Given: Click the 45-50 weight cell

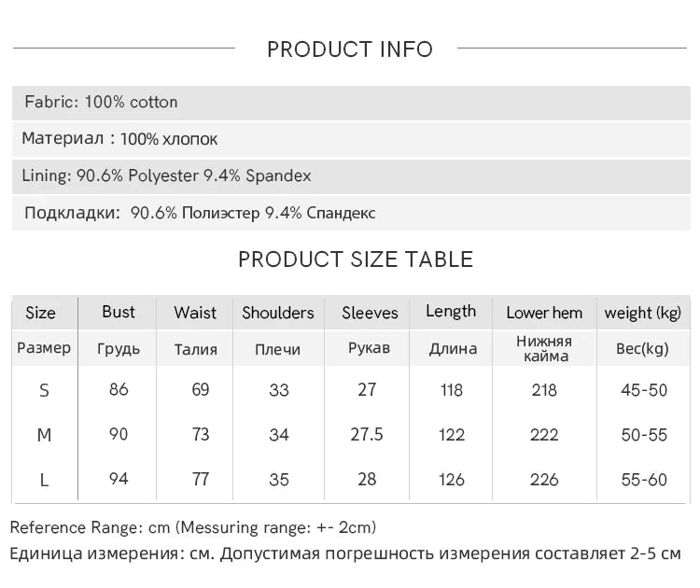Looking at the screenshot, I should (644, 390).
